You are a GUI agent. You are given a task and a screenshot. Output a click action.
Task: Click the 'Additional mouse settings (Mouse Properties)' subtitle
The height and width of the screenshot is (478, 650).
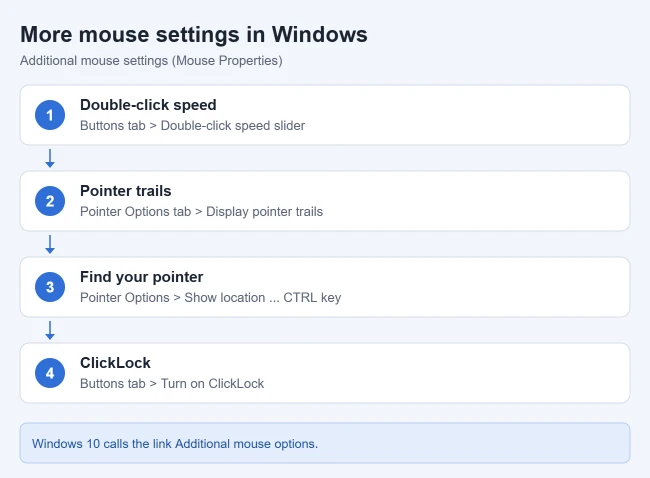pyautogui.click(x=151, y=61)
